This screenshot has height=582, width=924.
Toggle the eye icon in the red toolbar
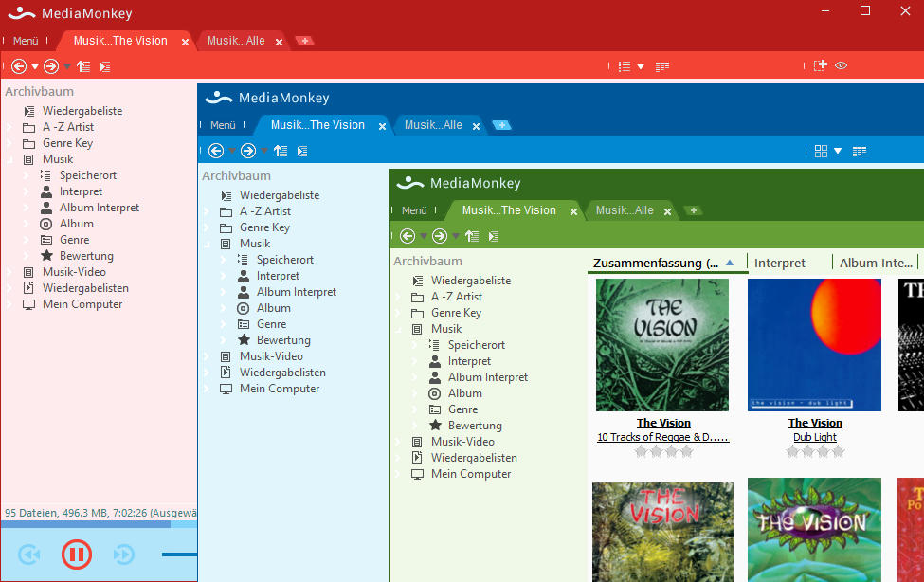[x=841, y=65]
